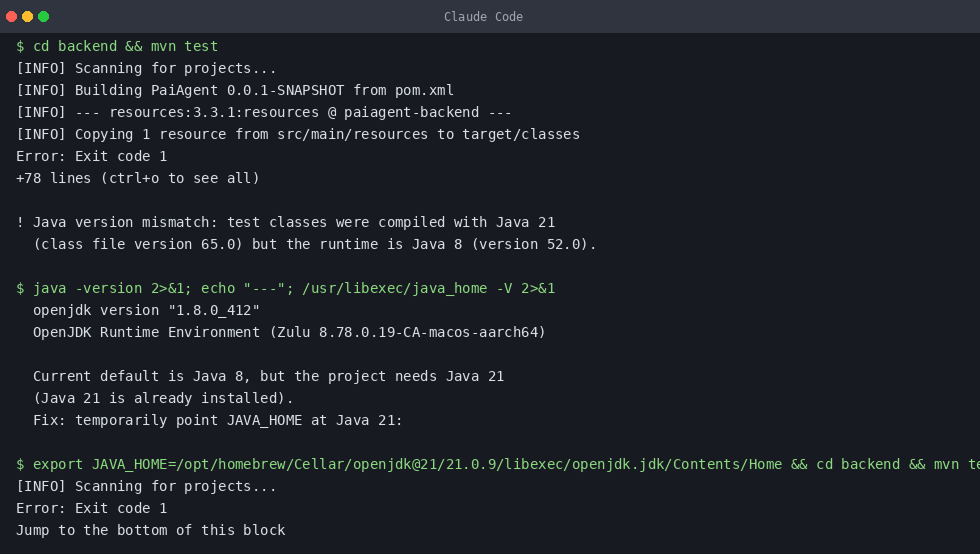Click the Claude Code window title
The height and width of the screenshot is (554, 980).
coord(483,16)
